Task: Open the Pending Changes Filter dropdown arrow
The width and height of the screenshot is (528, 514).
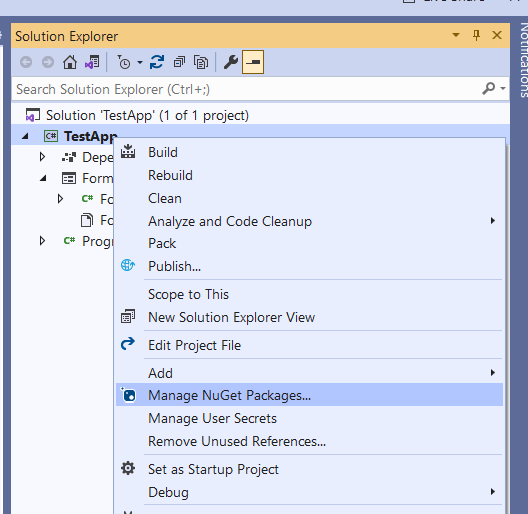Action: click(x=140, y=62)
